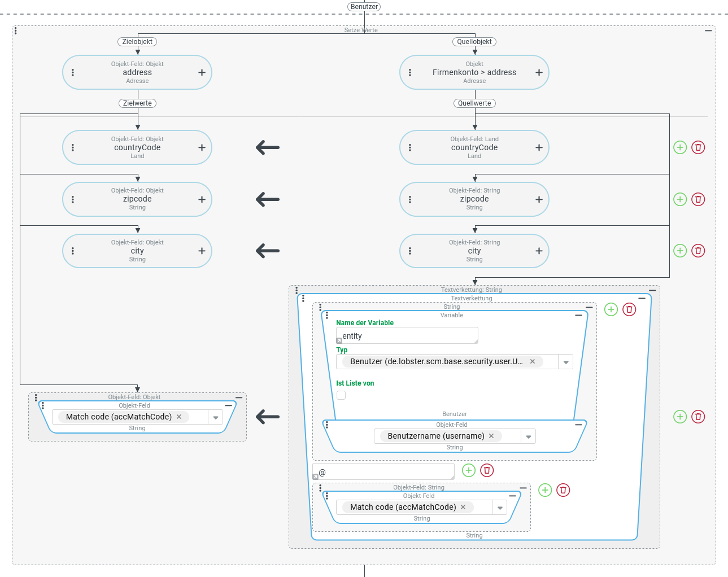This screenshot has height=577, width=728.
Task: Expand Benutzername (username) field dropdown
Action: (528, 436)
